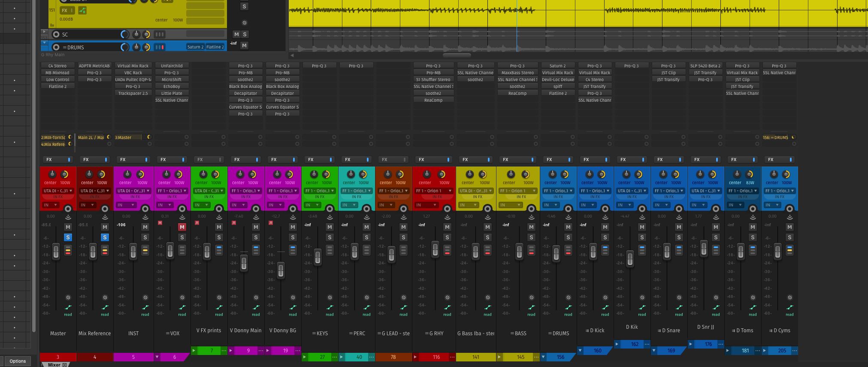Click the pan knob on =DRUMS strip

(553, 174)
